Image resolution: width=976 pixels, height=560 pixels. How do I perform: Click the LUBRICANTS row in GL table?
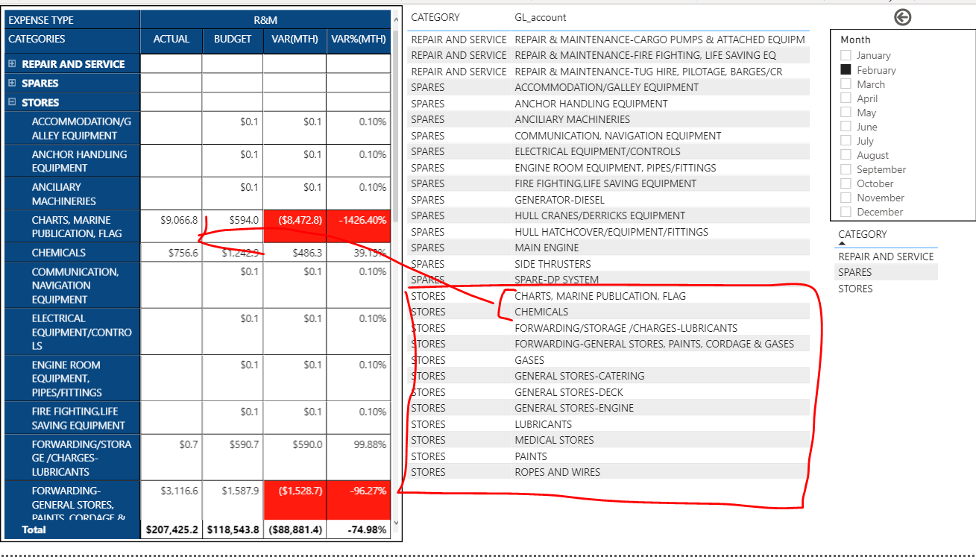608,424
